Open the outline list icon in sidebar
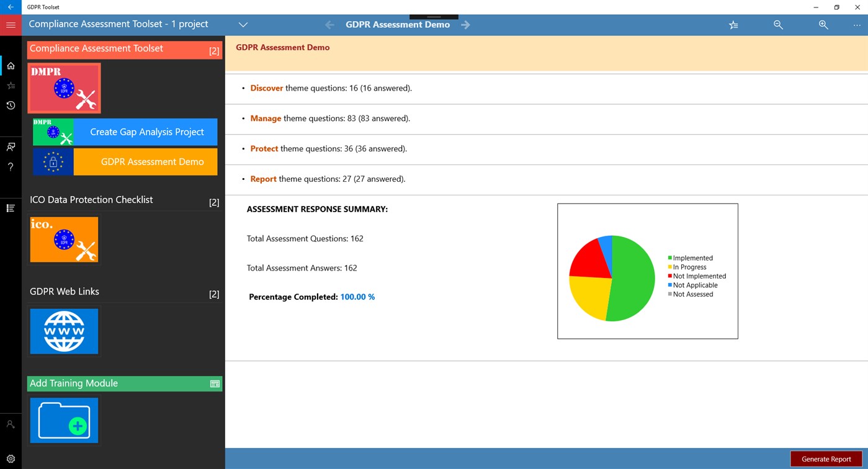Image resolution: width=868 pixels, height=469 pixels. 11,208
